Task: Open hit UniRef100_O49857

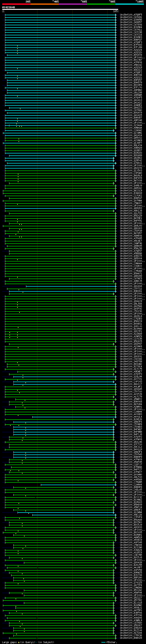Action: pos(131,22)
